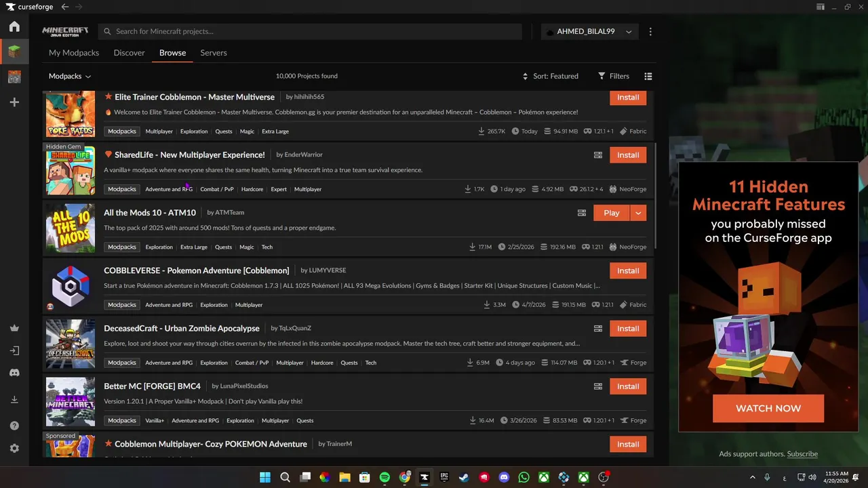868x488 pixels.
Task: Open the help question mark icon
Action: (x=14, y=426)
